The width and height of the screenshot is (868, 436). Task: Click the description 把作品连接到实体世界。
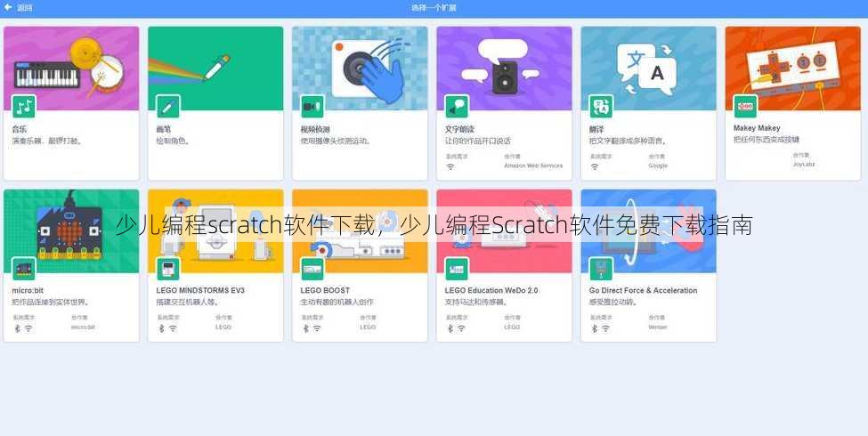51,303
